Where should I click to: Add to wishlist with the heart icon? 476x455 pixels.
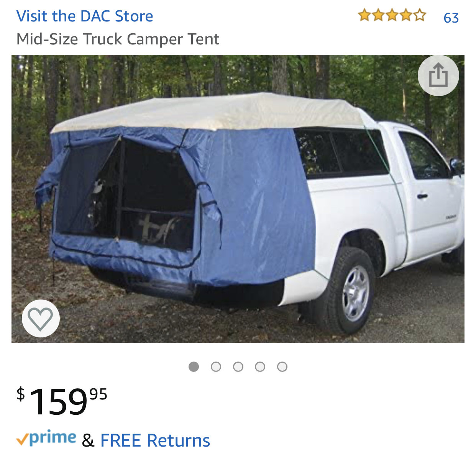41,318
